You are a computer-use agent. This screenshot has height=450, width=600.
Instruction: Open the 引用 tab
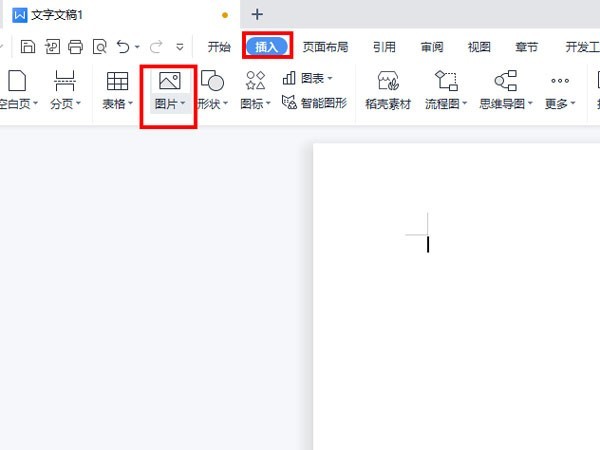pyautogui.click(x=384, y=47)
